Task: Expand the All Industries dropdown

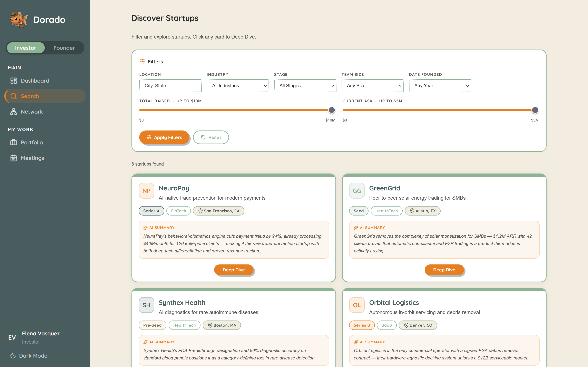Action: click(238, 86)
